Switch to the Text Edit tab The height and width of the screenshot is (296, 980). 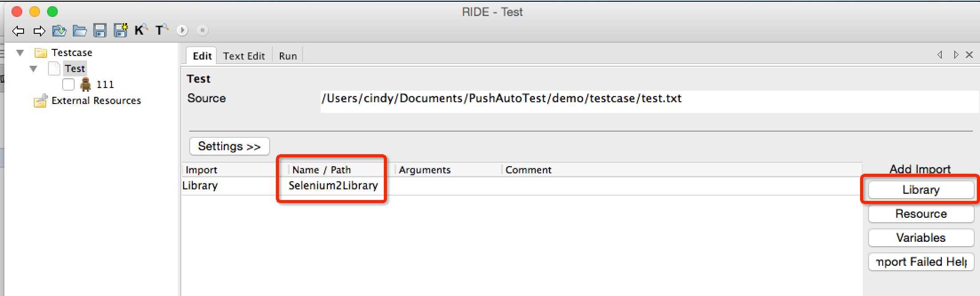tap(244, 56)
